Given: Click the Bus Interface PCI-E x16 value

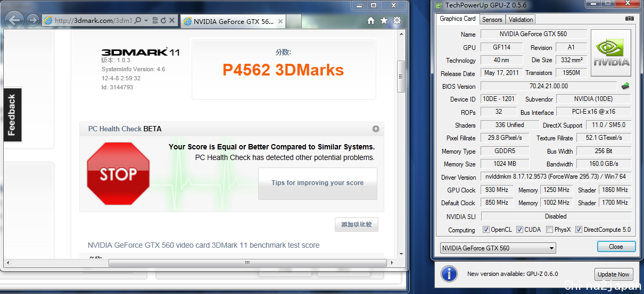Looking at the screenshot, I should pyautogui.click(x=593, y=112).
